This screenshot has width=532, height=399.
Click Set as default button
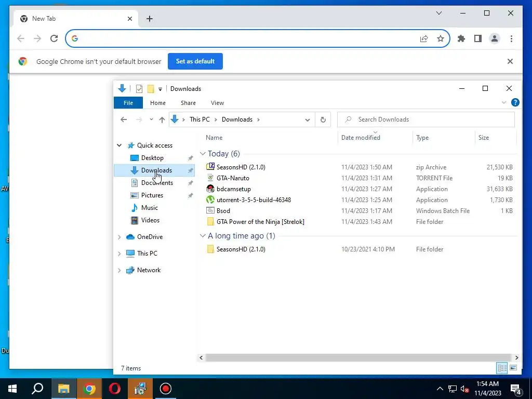click(195, 61)
